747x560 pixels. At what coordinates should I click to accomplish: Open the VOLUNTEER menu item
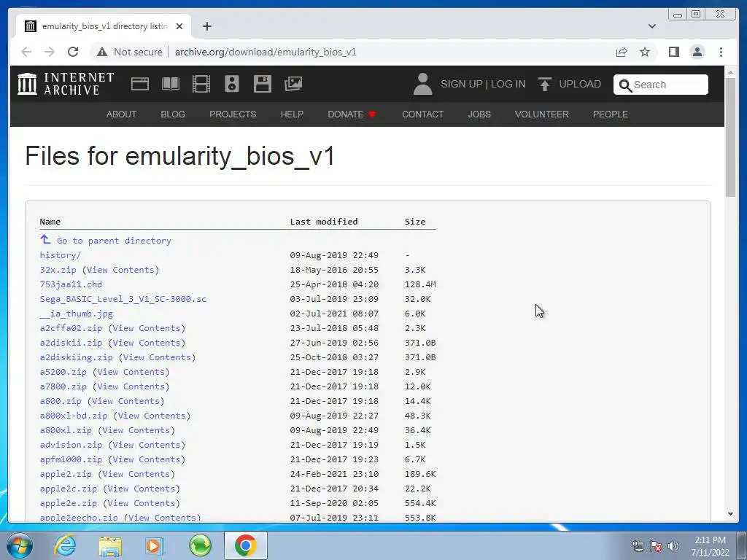point(542,114)
